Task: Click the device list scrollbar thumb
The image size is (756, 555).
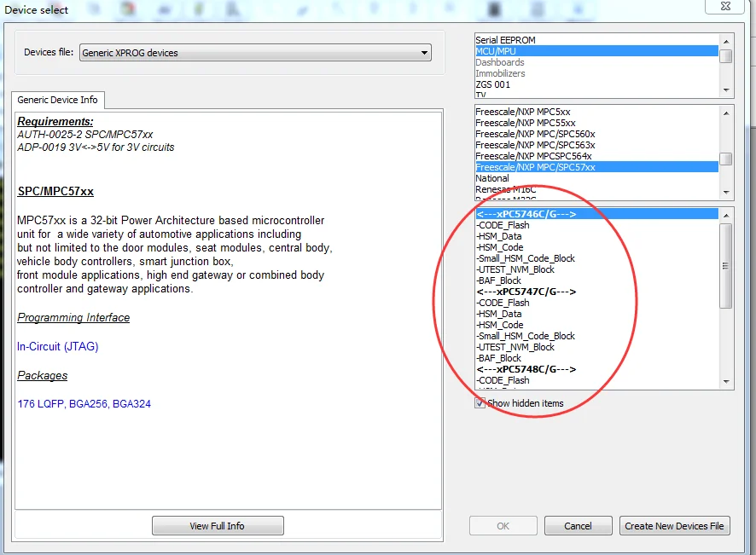Action: 725,266
